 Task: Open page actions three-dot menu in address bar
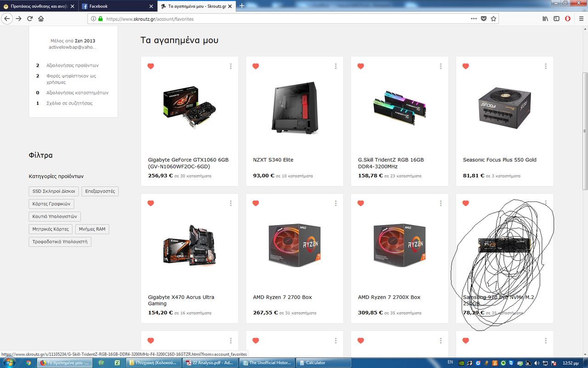click(474, 19)
